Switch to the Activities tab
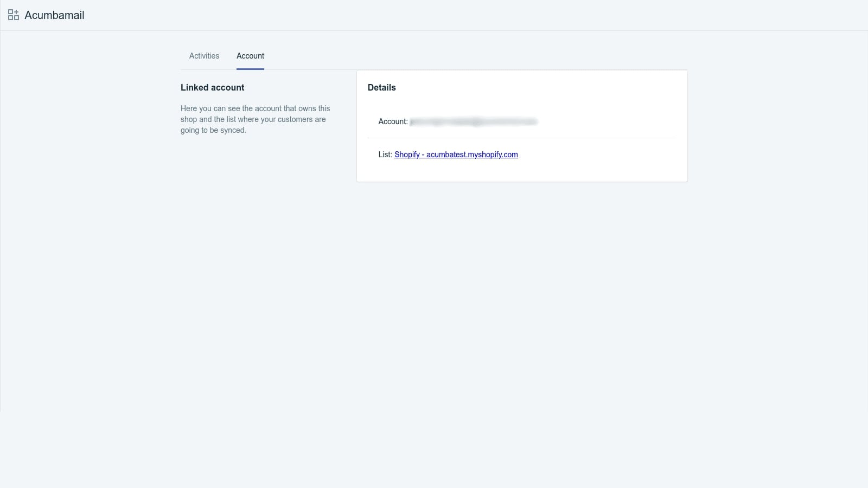The image size is (868, 488). tap(204, 56)
